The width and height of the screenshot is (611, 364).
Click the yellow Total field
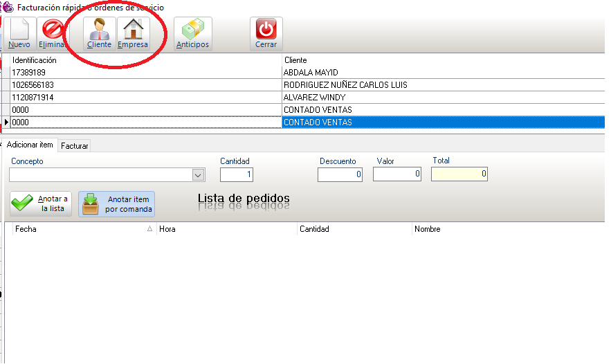459,174
